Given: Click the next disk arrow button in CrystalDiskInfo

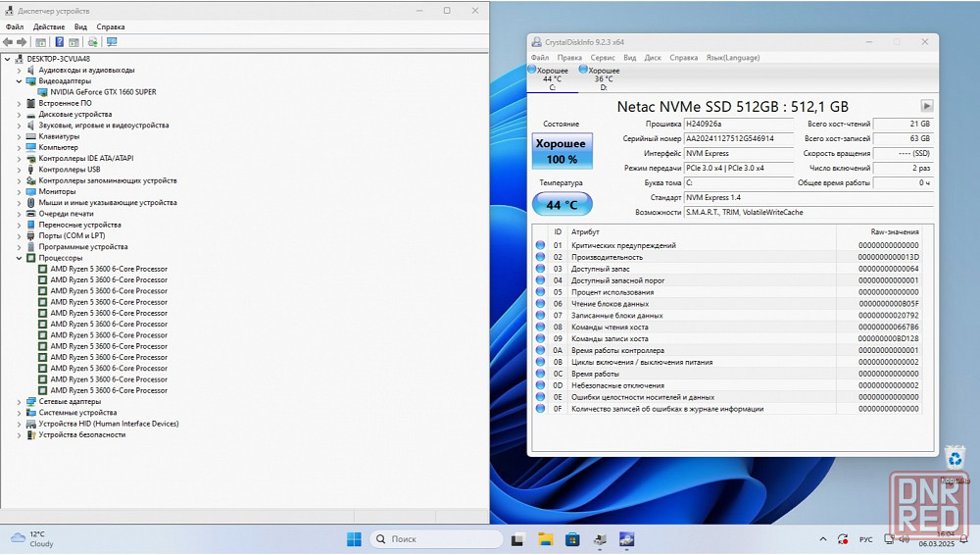Looking at the screenshot, I should pyautogui.click(x=926, y=106).
